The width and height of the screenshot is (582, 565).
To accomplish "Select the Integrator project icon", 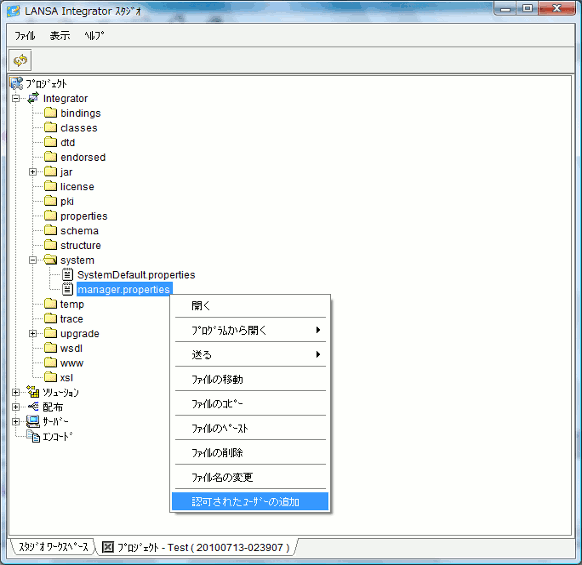I will pyautogui.click(x=33, y=98).
